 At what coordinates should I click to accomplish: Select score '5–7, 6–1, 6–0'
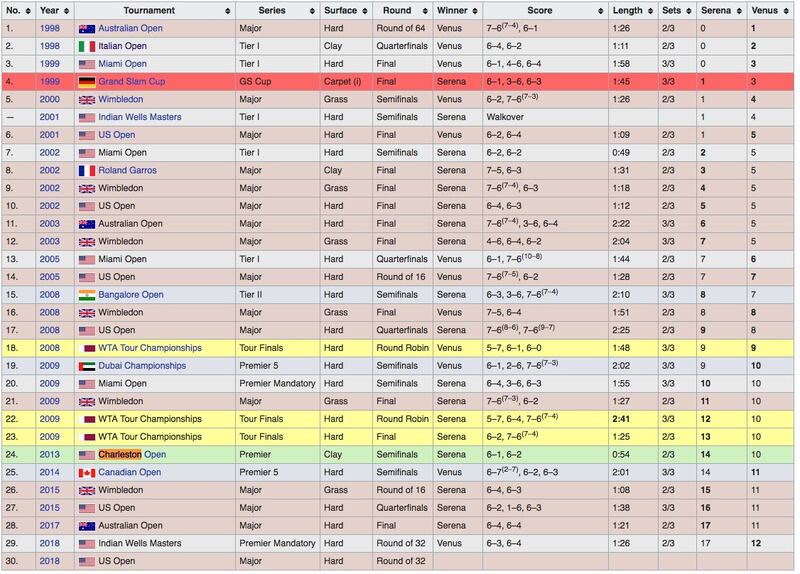point(514,348)
